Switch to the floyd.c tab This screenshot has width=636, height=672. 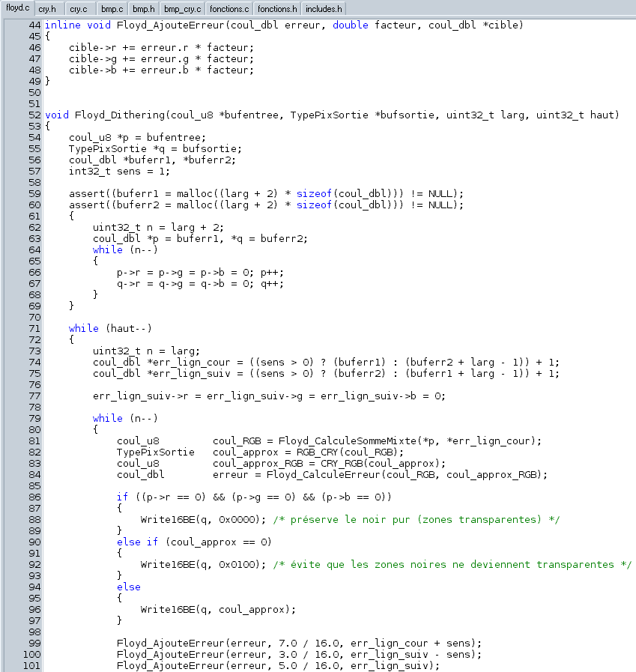pos(17,9)
